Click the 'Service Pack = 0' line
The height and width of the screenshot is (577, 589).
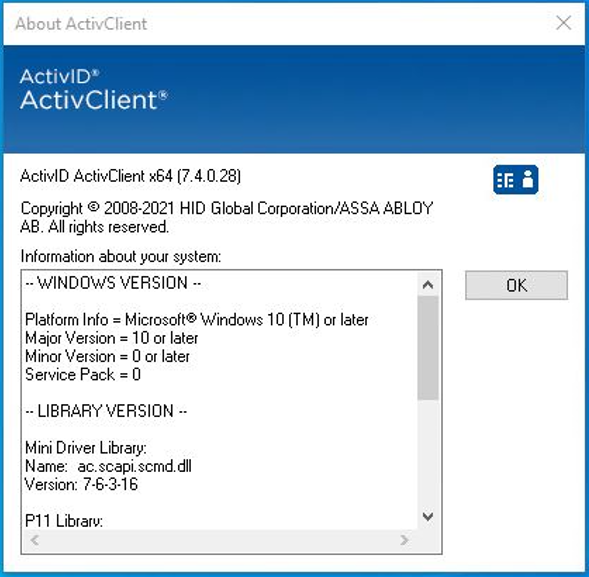pyautogui.click(x=83, y=375)
